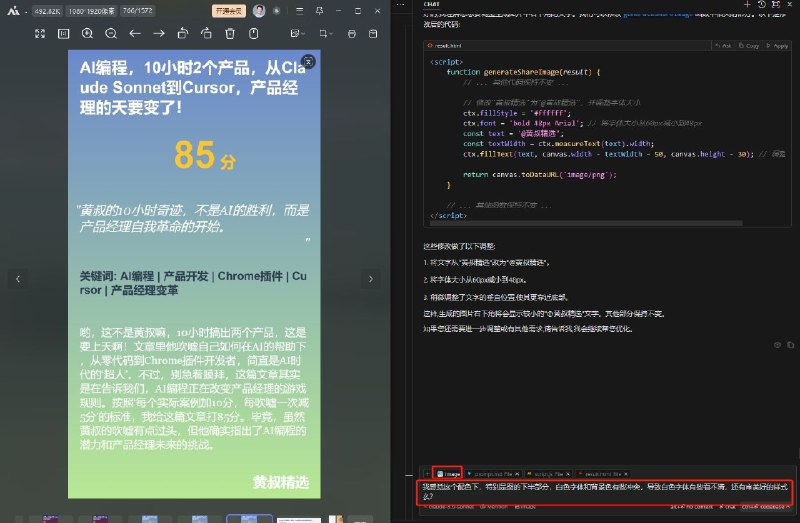The height and width of the screenshot is (523, 800).
Task: Open the claude-3.5-sonnet model dropdown
Action: (451, 507)
